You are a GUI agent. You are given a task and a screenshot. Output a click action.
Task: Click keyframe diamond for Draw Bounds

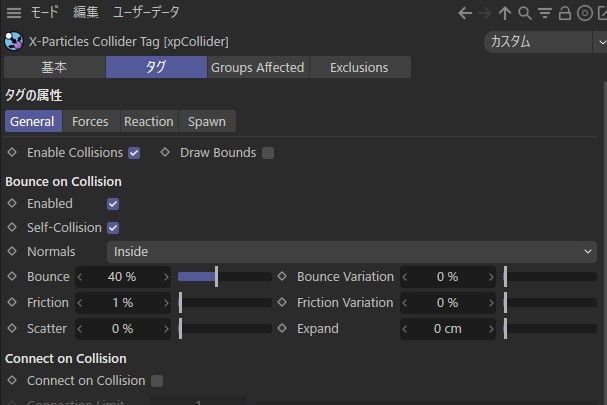tap(165, 153)
